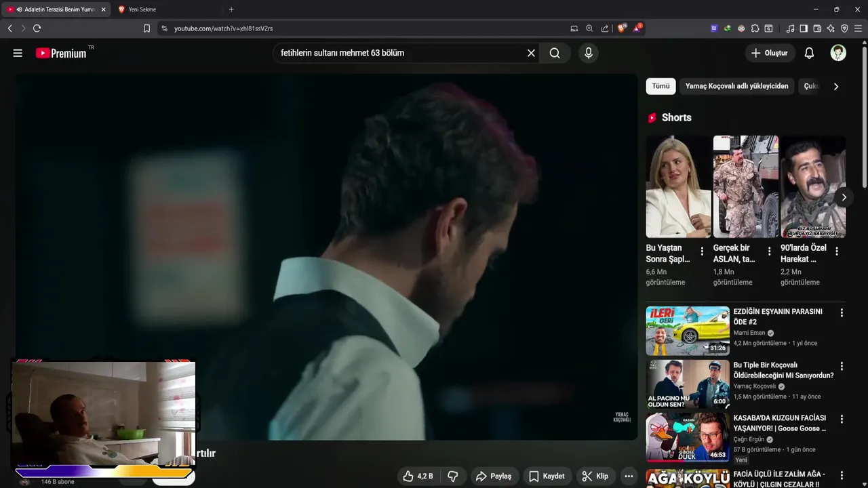This screenshot has height=488, width=868.
Task: Expand the filter chips with the right chevron
Action: [x=835, y=86]
